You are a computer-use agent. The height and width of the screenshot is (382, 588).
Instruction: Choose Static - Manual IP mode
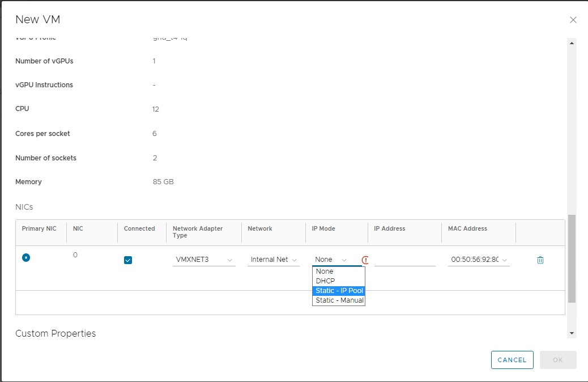(338, 300)
